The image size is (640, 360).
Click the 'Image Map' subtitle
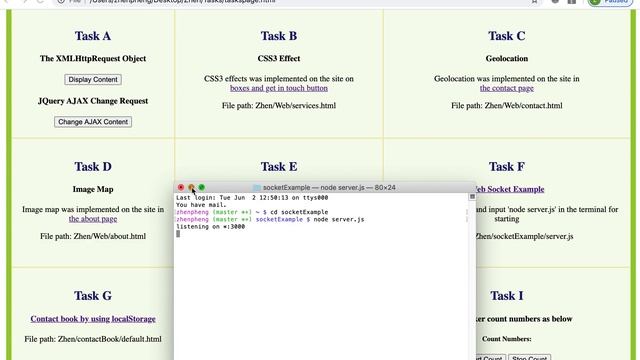coord(93,189)
